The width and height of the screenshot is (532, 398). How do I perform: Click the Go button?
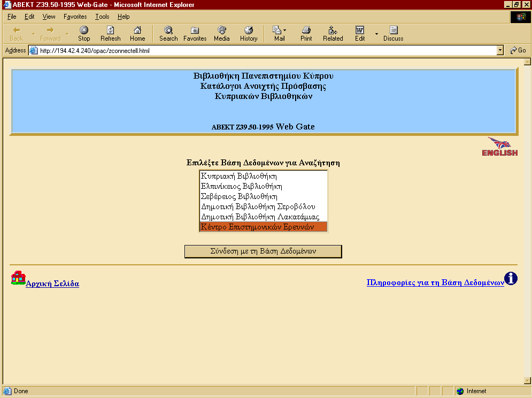click(518, 50)
